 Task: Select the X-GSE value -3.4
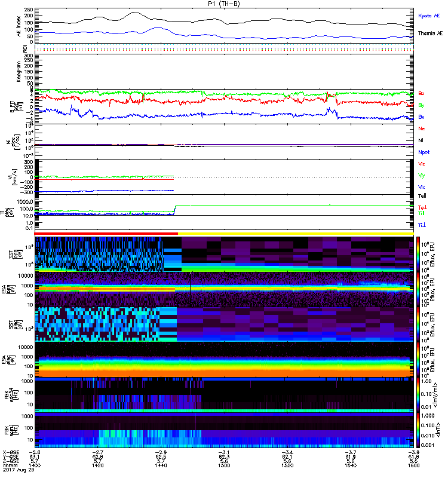click(287, 453)
